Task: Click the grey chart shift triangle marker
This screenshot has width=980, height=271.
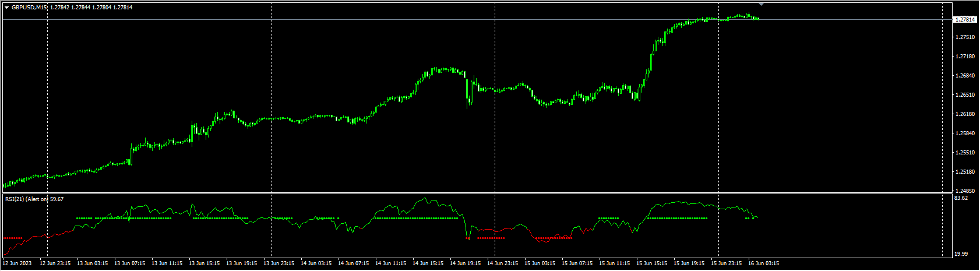Action: point(761,4)
